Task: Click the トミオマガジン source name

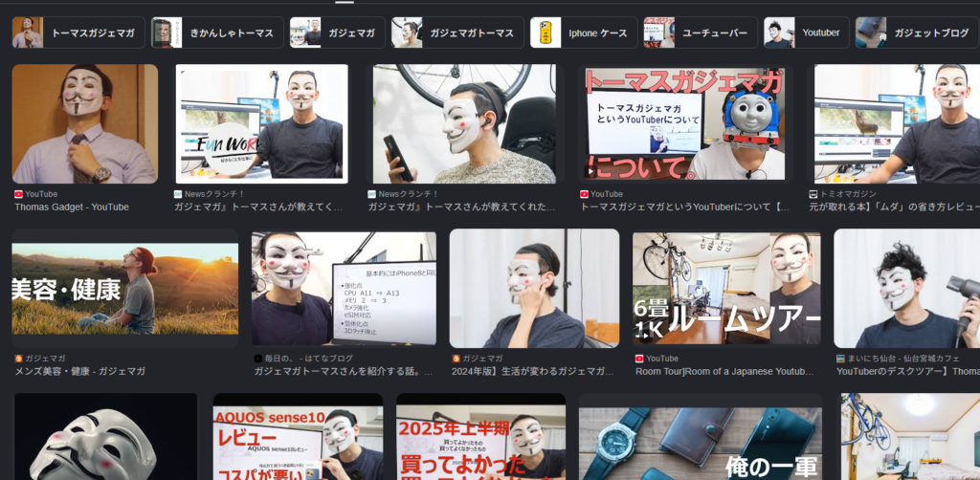Action: point(848,194)
